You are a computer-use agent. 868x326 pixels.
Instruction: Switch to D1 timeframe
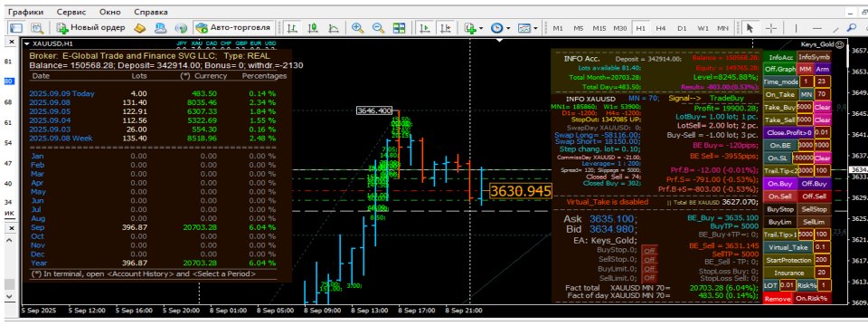[682, 28]
